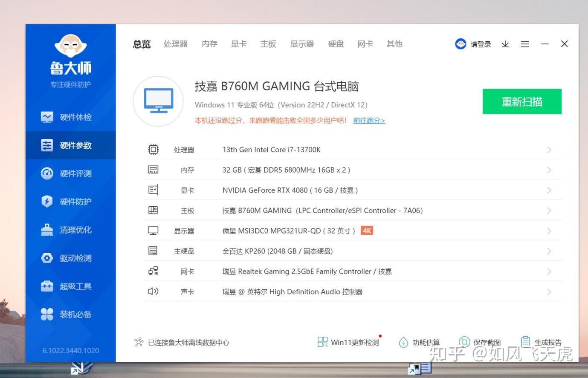Image resolution: width=588 pixels, height=378 pixels.
Task: Click the user avatar login icon
Action: 461,44
